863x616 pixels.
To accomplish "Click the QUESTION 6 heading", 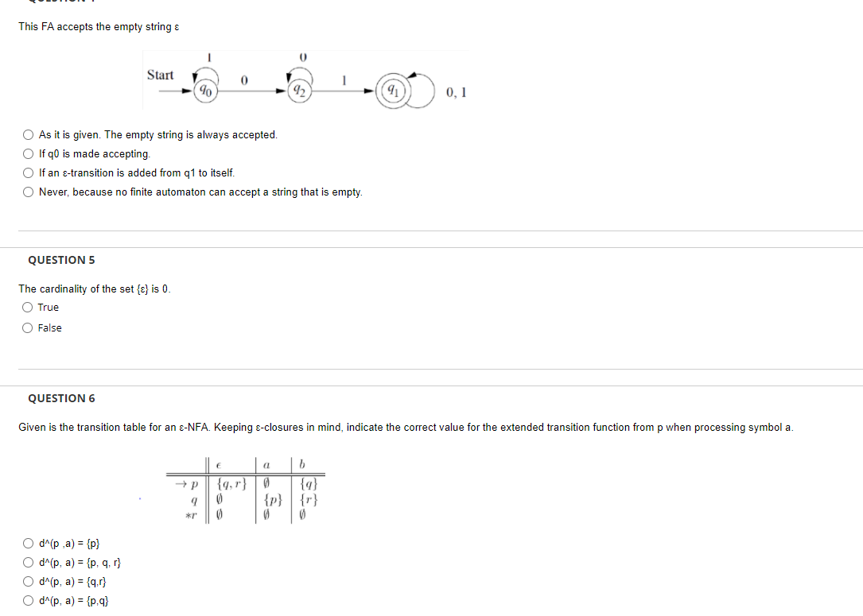I will pyautogui.click(x=61, y=398).
